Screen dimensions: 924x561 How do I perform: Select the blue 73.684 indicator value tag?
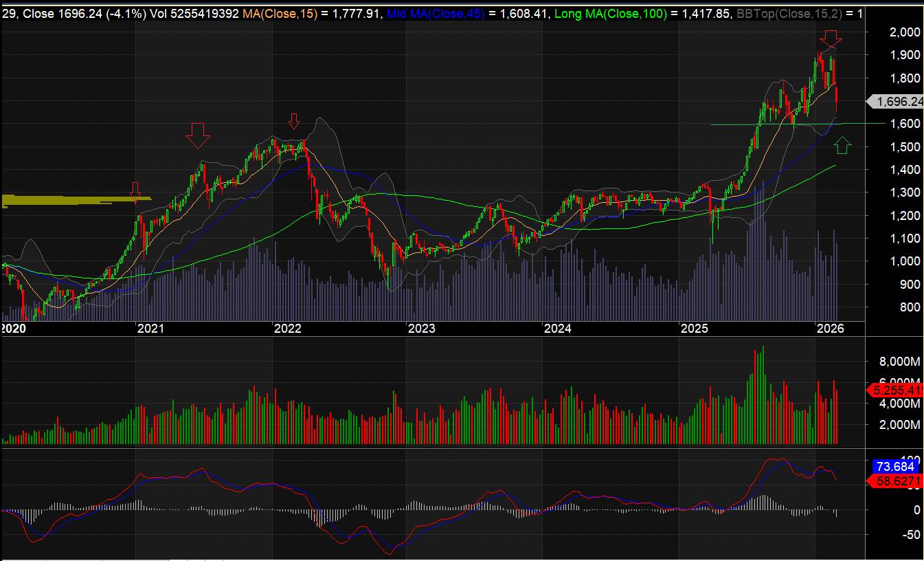[x=897, y=466]
